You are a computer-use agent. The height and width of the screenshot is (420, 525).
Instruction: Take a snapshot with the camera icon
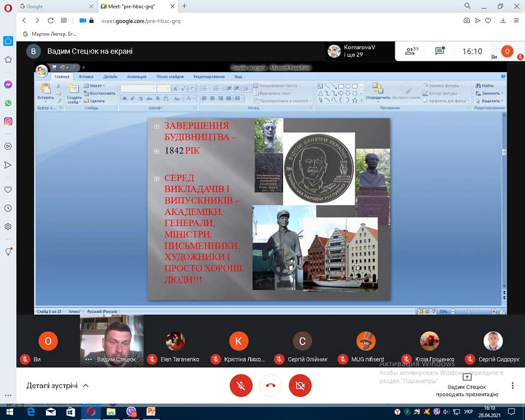[466, 21]
